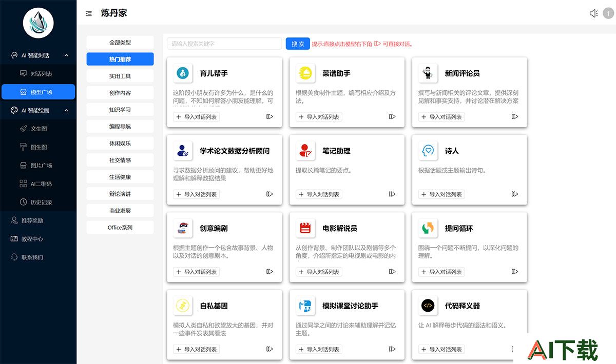The image size is (616, 364).
Task: Select the 全部类型 category
Action: pyautogui.click(x=120, y=42)
